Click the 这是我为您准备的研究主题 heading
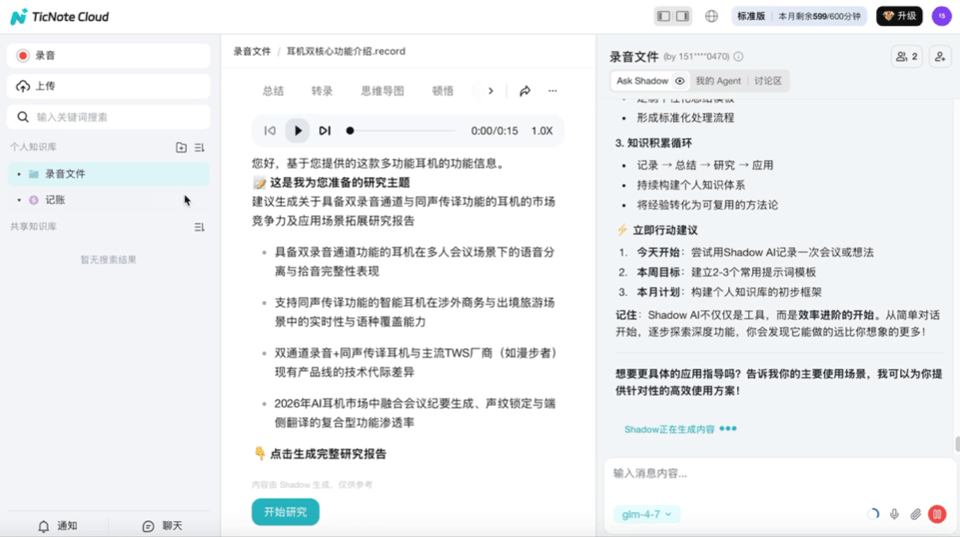This screenshot has width=960, height=537. click(340, 183)
